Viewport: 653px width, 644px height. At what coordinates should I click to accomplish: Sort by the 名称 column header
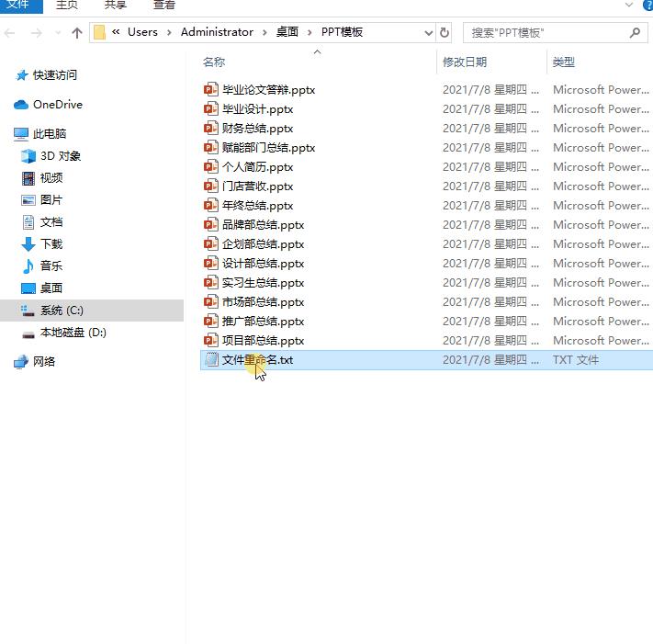point(214,62)
